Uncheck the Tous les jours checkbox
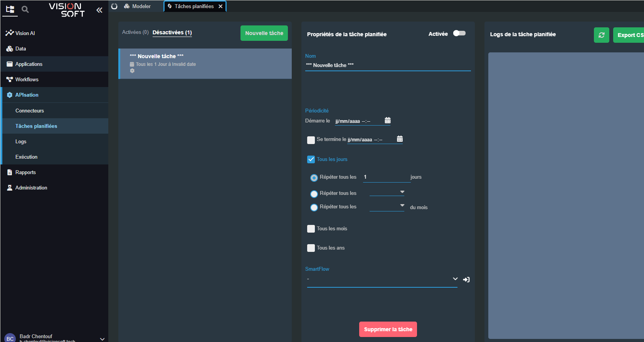The height and width of the screenshot is (342, 644). [311, 159]
